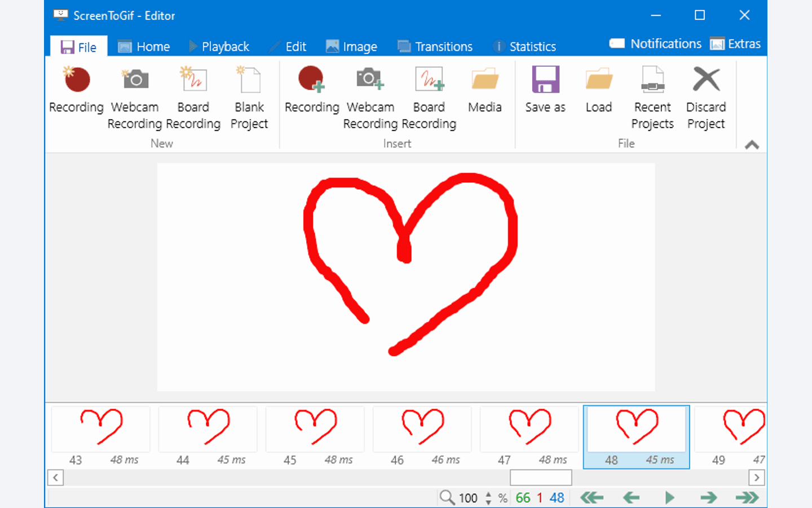The image size is (812, 508).
Task: Go to the previous frame
Action: tap(631, 497)
